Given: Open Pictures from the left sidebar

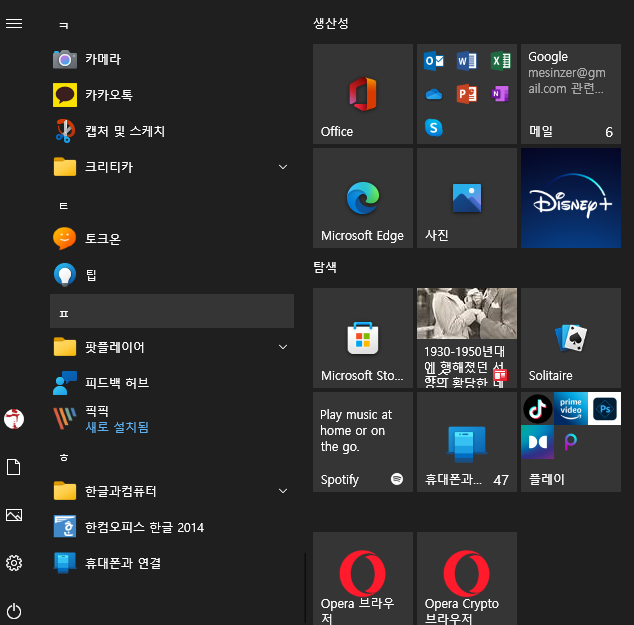Looking at the screenshot, I should pyautogui.click(x=14, y=515).
